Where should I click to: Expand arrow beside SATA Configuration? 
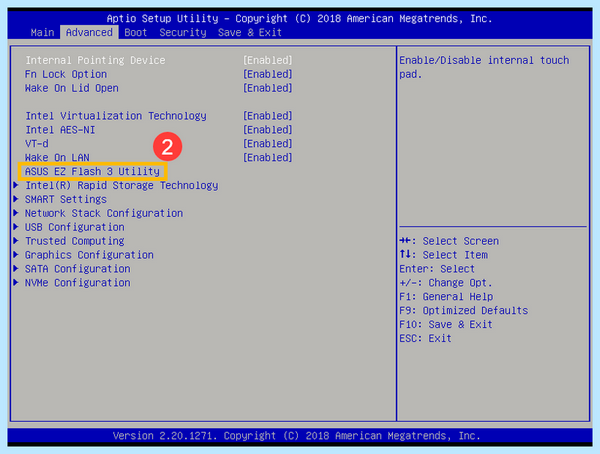[x=16, y=269]
